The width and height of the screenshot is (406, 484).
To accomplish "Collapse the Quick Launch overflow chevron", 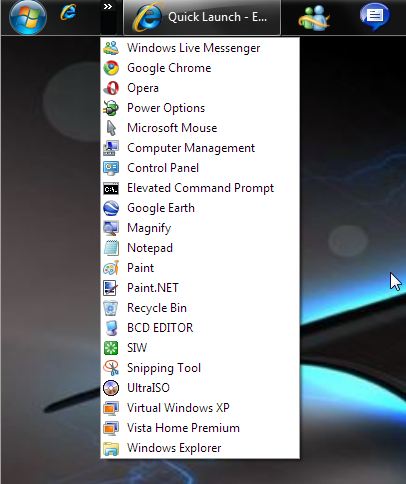I will pos(108,7).
